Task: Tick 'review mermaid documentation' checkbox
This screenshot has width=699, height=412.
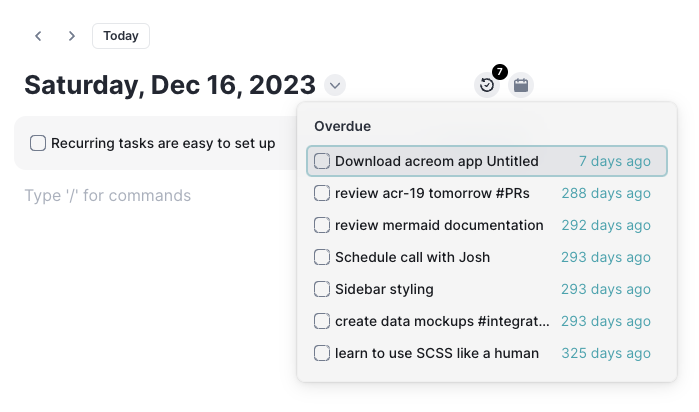Action: click(322, 225)
